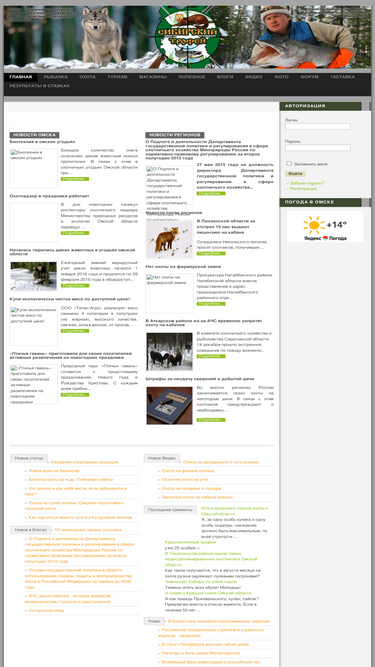The height and width of the screenshot is (667, 375).
Task: Open the РЫБАЛКА menu item
Action: 56,77
